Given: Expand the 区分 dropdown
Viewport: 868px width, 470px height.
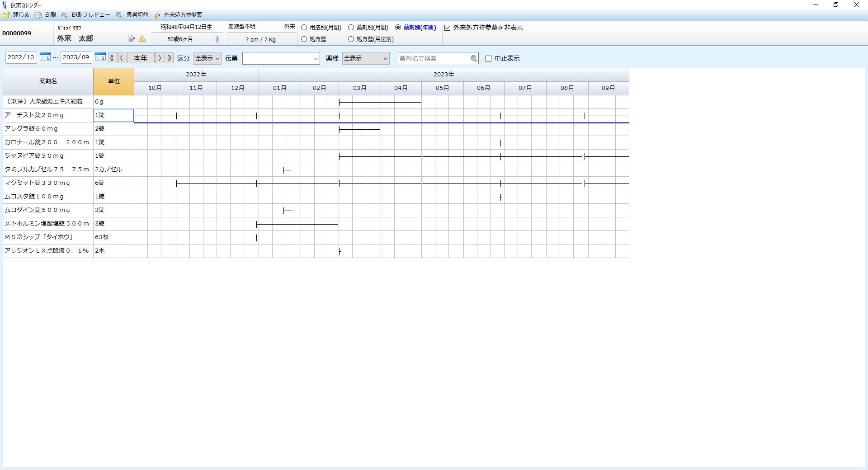Looking at the screenshot, I should tap(207, 58).
